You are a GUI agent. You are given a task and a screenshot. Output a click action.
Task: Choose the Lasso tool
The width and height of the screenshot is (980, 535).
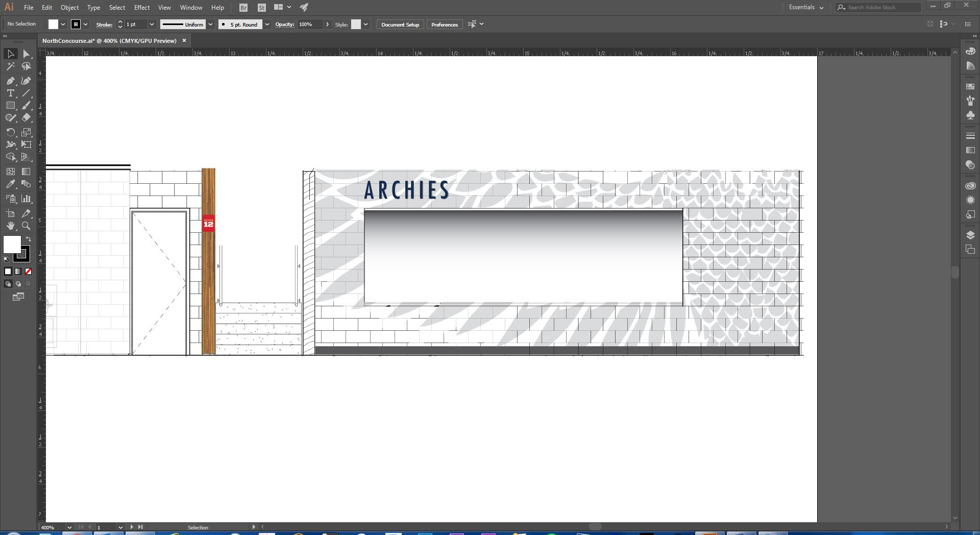pyautogui.click(x=27, y=66)
